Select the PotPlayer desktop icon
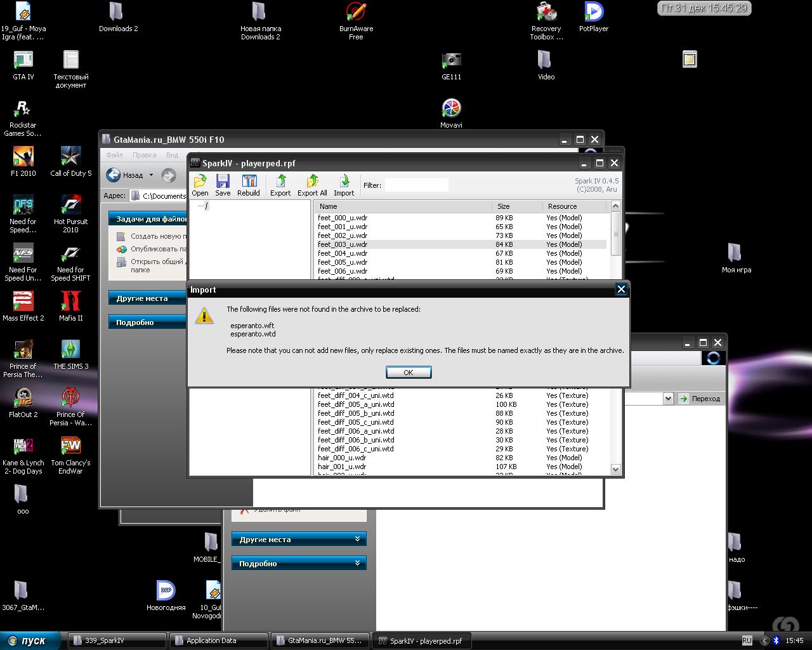The image size is (812, 650). pyautogui.click(x=594, y=17)
